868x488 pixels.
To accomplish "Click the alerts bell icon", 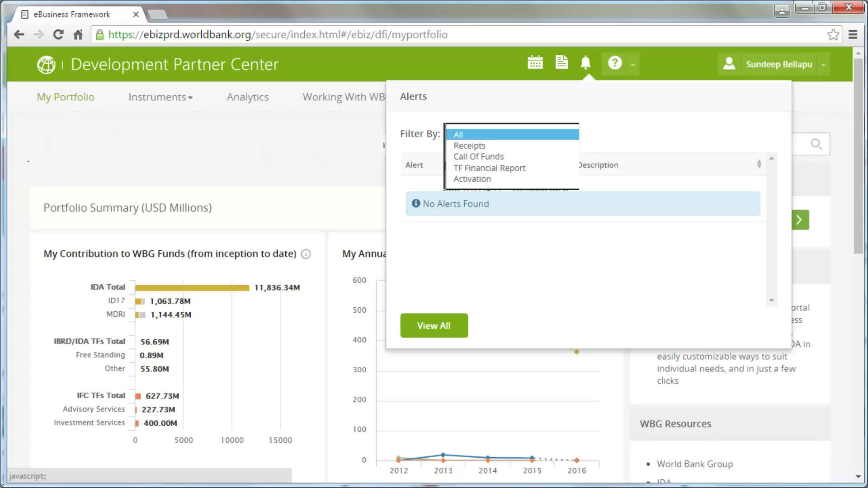I will 585,62.
